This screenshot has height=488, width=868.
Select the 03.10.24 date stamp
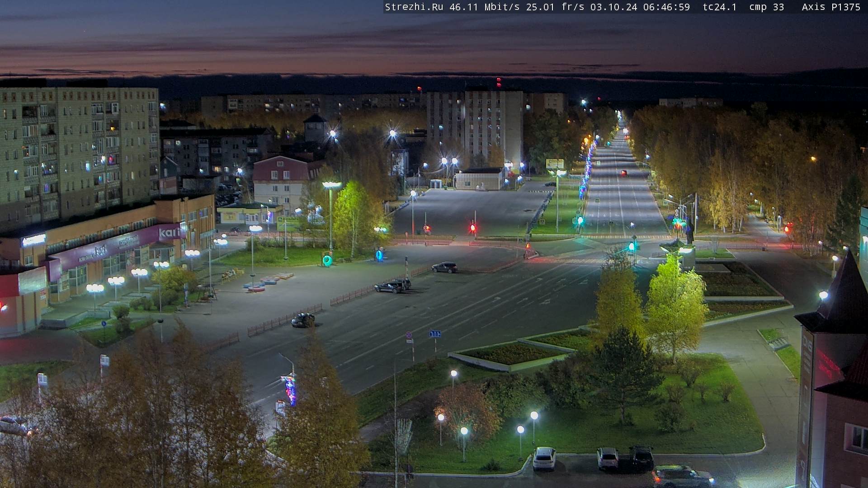(614, 7)
